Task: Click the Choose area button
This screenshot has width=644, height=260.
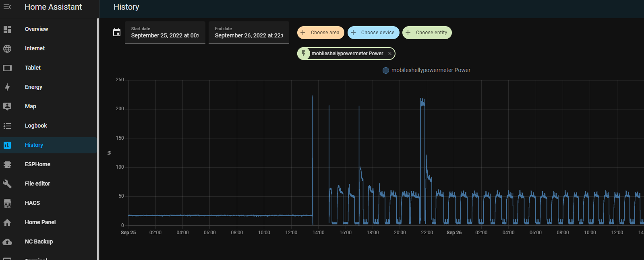Action: pos(321,33)
